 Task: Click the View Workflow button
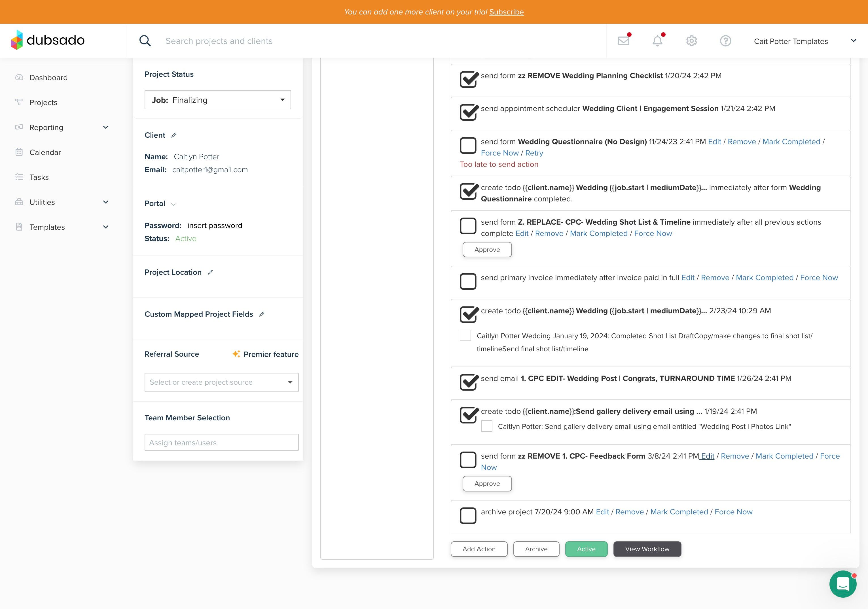[647, 549]
